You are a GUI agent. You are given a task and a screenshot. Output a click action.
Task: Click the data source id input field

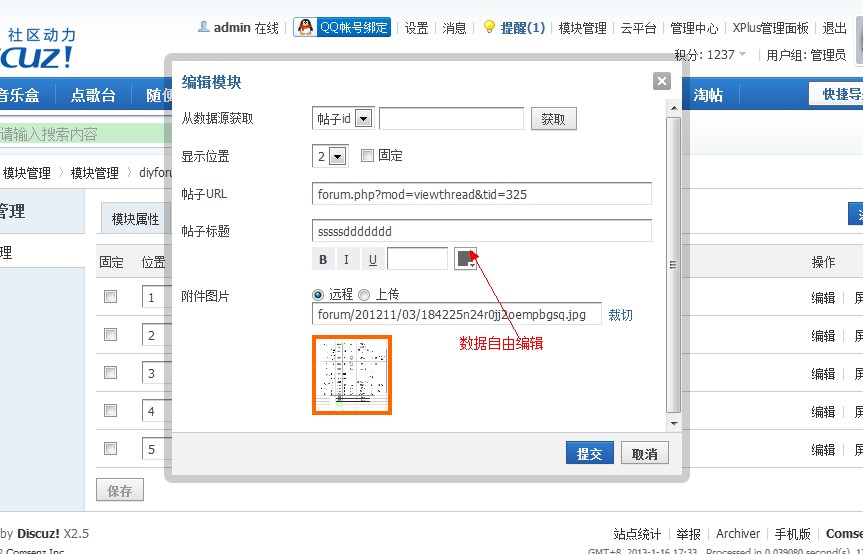pos(451,118)
